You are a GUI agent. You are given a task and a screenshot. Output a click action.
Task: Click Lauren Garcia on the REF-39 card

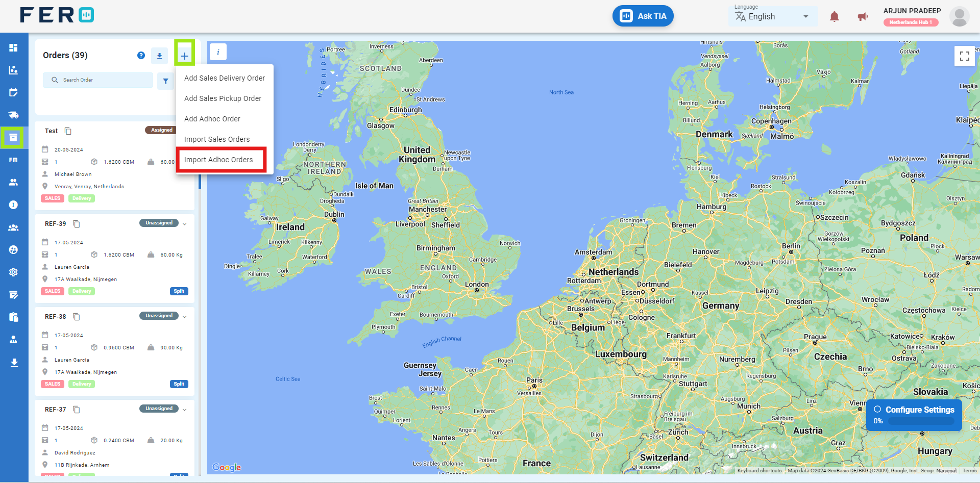pyautogui.click(x=72, y=267)
